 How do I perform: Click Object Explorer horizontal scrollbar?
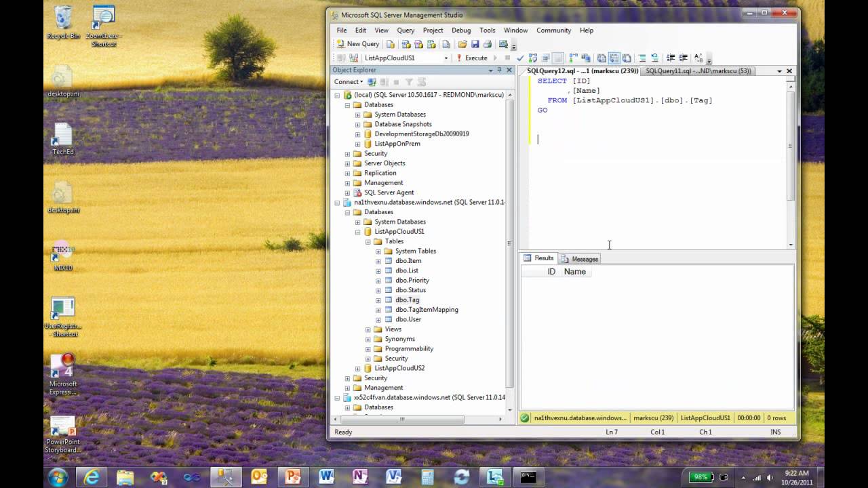(x=402, y=419)
